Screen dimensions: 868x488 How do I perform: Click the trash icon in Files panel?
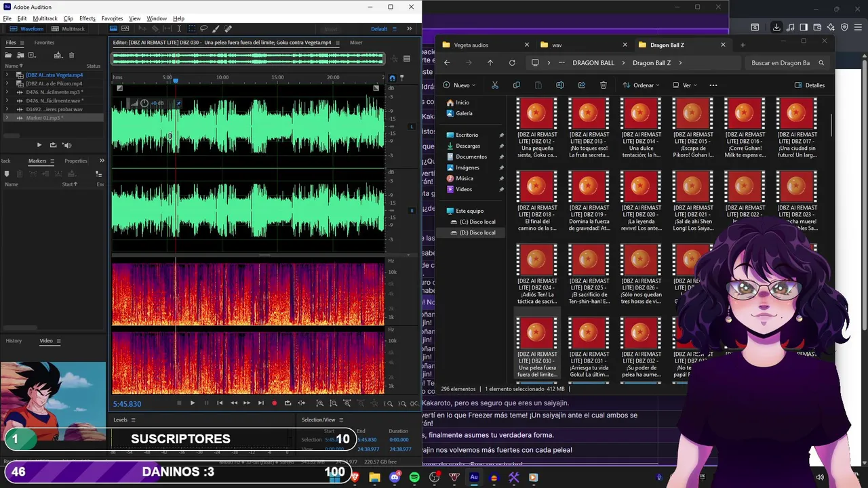pos(71,55)
